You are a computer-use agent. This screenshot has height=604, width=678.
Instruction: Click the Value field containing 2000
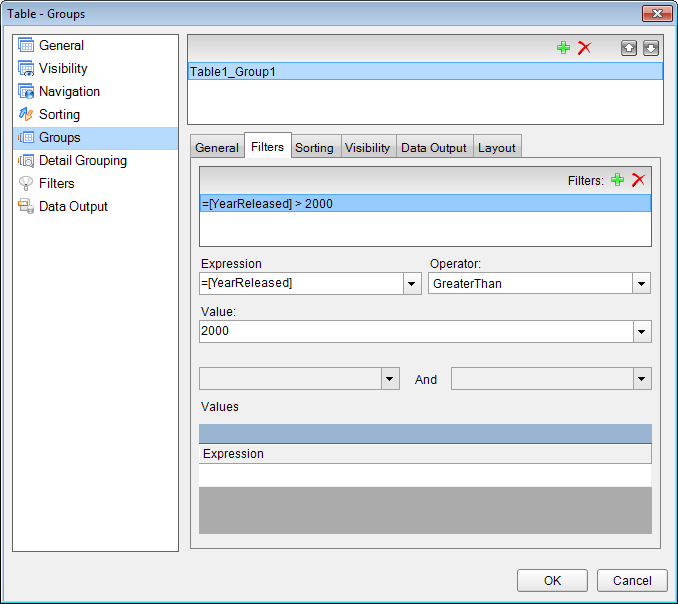(416, 332)
